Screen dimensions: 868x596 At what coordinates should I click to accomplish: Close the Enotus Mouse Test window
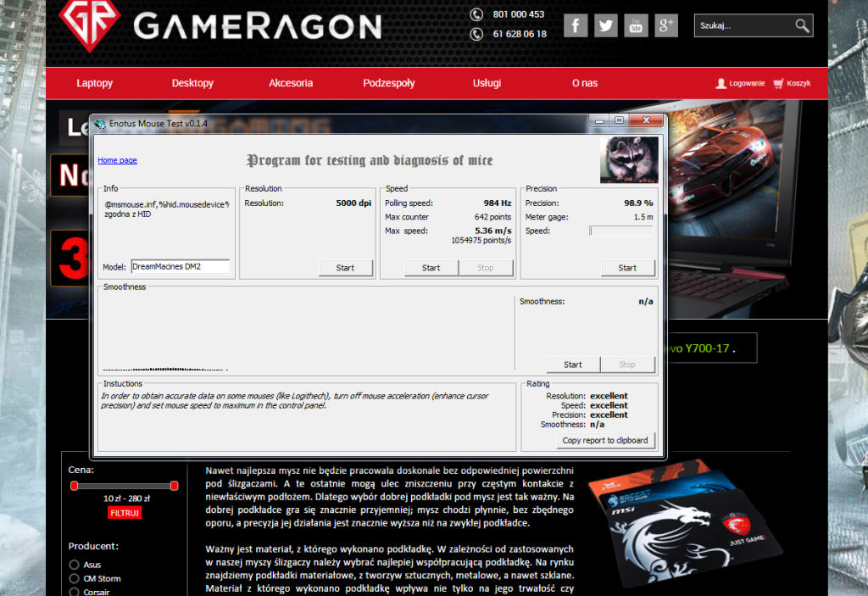[x=646, y=120]
